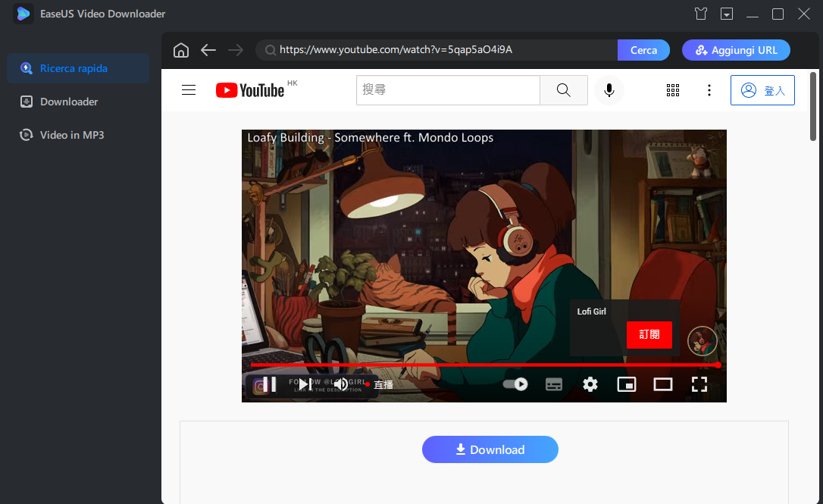Expand the YouTube hamburger guide menu
This screenshot has height=504, width=823.
(189, 89)
